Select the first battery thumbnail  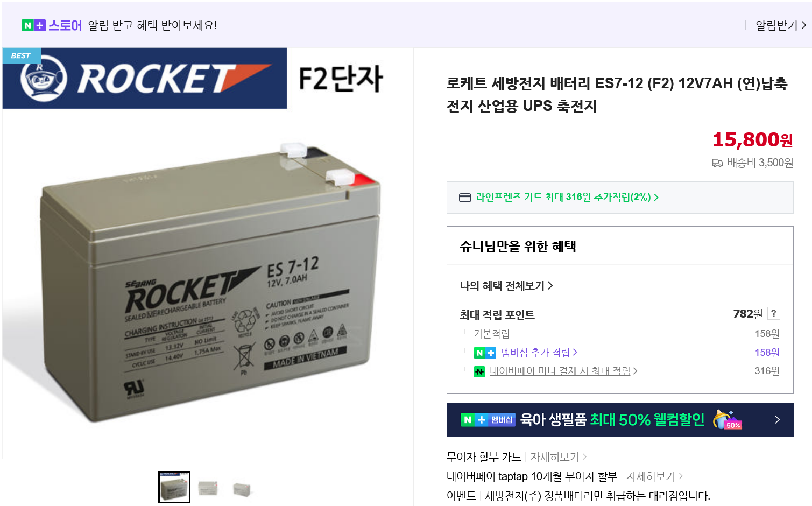(174, 487)
